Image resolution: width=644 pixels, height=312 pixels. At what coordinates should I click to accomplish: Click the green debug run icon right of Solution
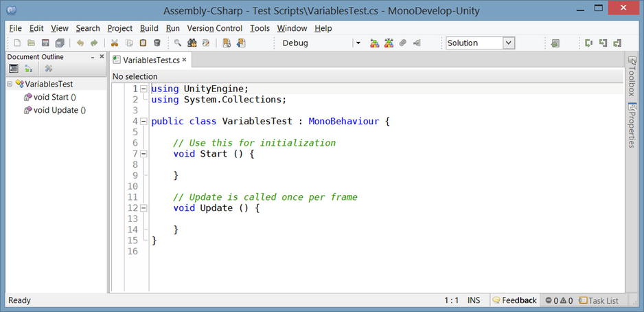555,43
